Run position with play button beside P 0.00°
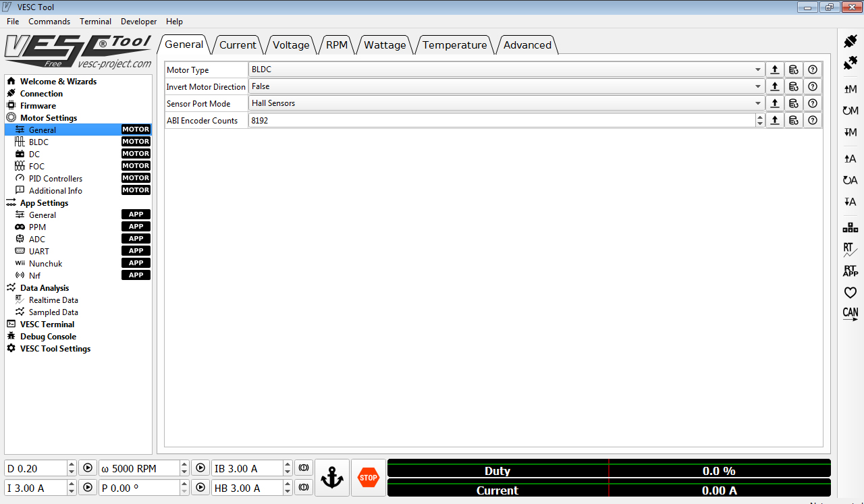Viewport: 864px width, 504px height. pyautogui.click(x=200, y=487)
